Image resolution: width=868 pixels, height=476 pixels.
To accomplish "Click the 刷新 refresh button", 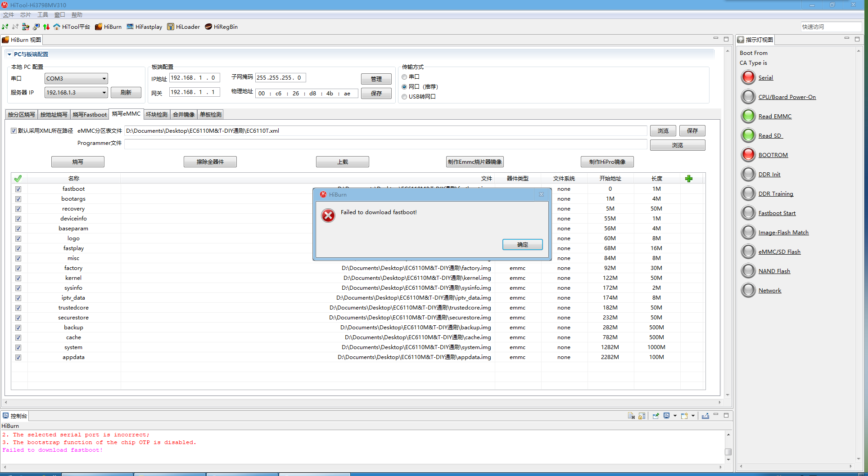I will [x=126, y=93].
